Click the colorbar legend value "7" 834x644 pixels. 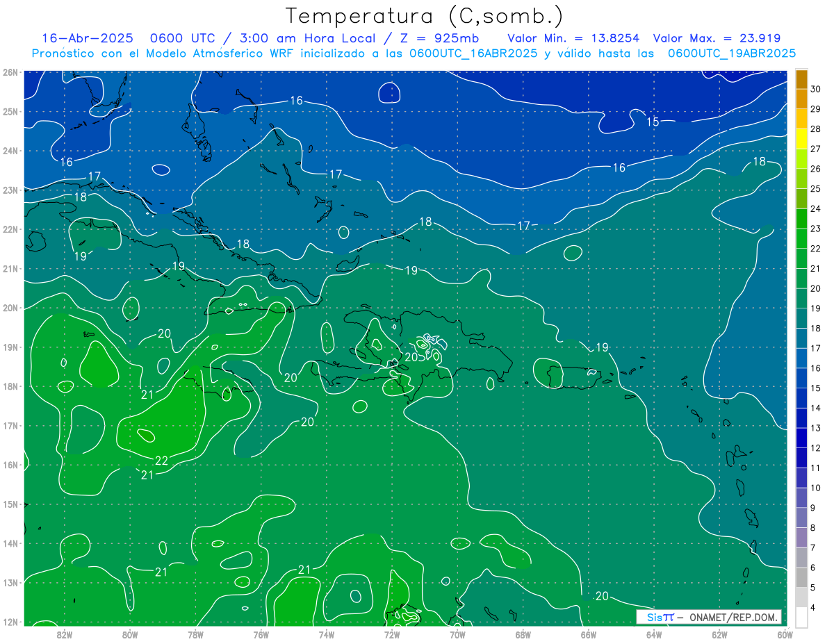coord(813,547)
